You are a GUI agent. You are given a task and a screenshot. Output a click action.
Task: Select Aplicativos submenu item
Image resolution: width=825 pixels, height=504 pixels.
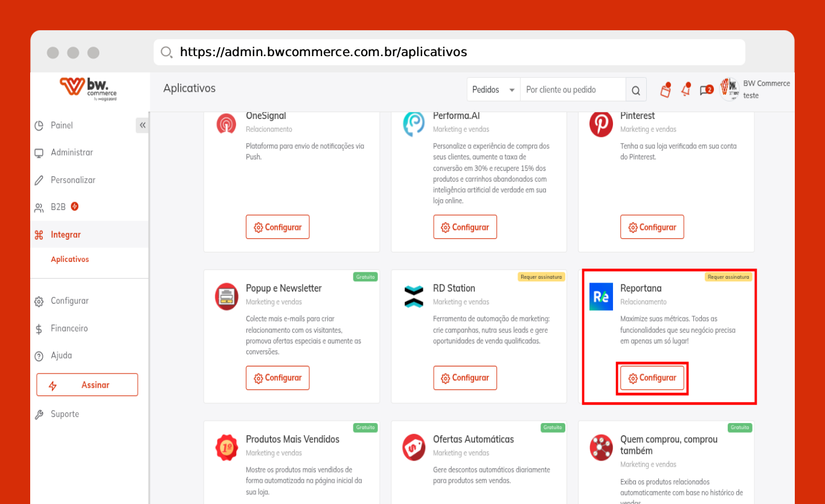[69, 260]
